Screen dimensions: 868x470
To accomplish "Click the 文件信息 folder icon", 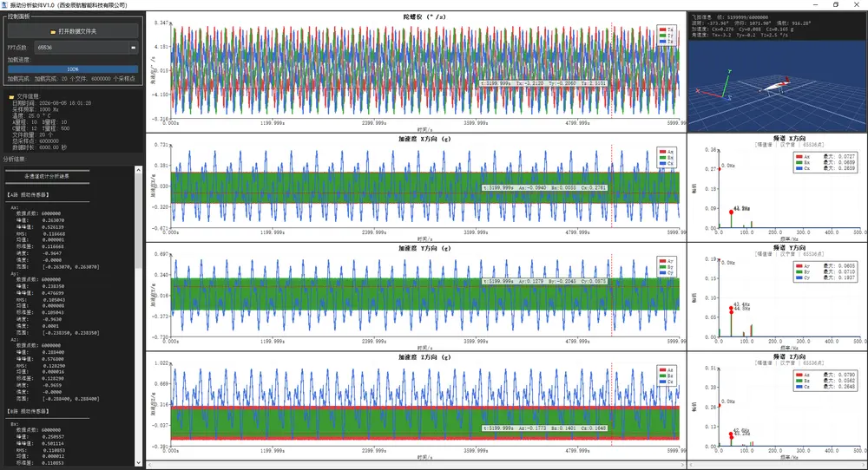I will pyautogui.click(x=11, y=96).
